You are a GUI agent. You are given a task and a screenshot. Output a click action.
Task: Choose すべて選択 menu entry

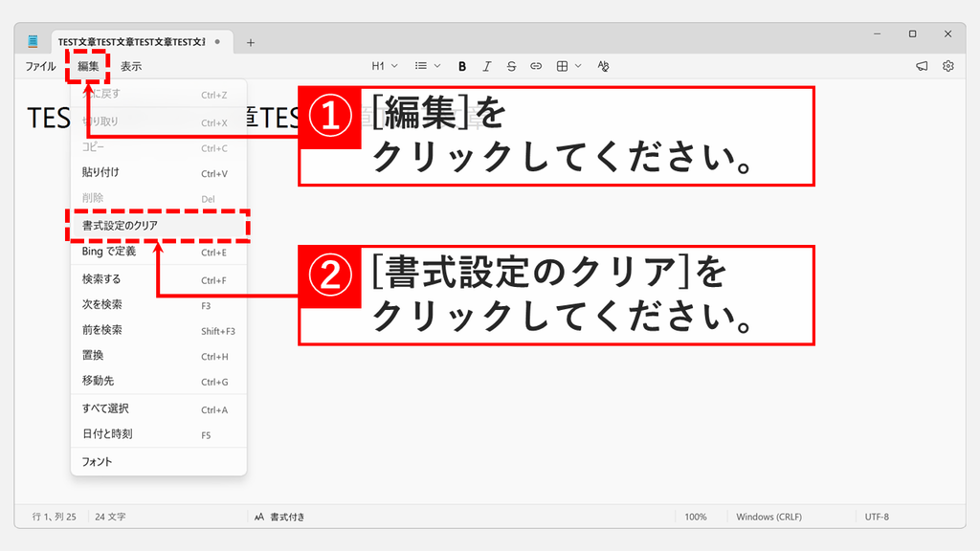click(x=159, y=409)
